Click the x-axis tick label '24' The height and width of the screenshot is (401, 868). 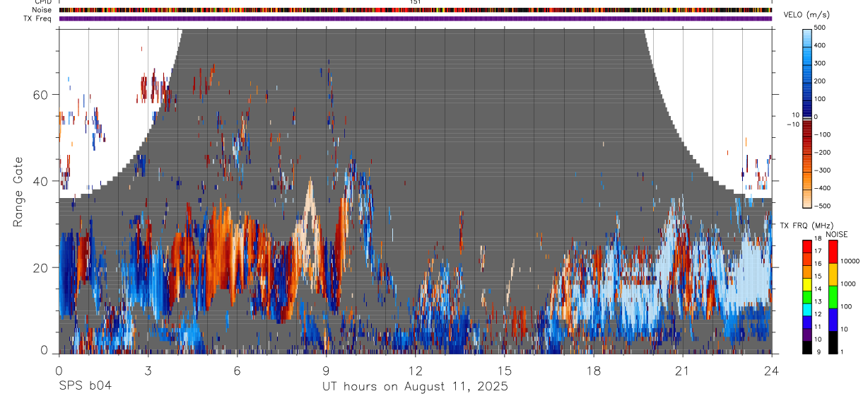click(771, 370)
